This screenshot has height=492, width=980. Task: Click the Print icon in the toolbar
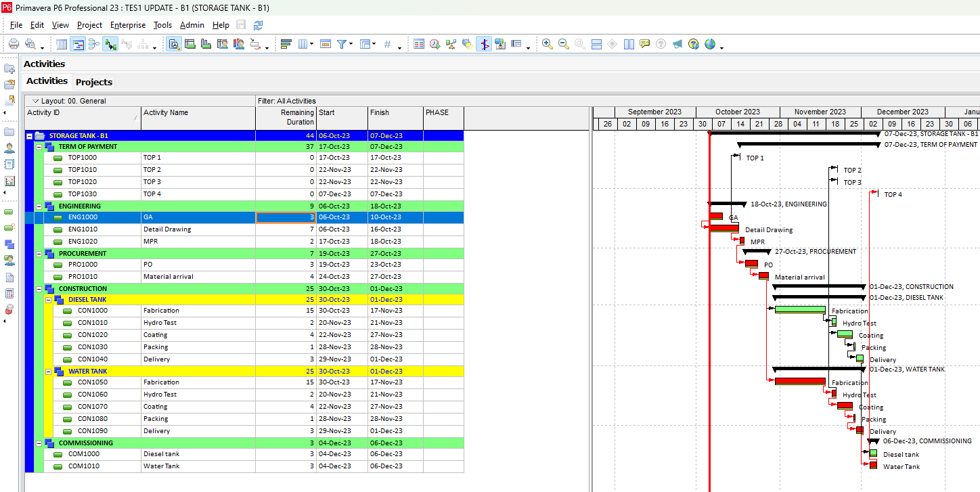[13, 44]
